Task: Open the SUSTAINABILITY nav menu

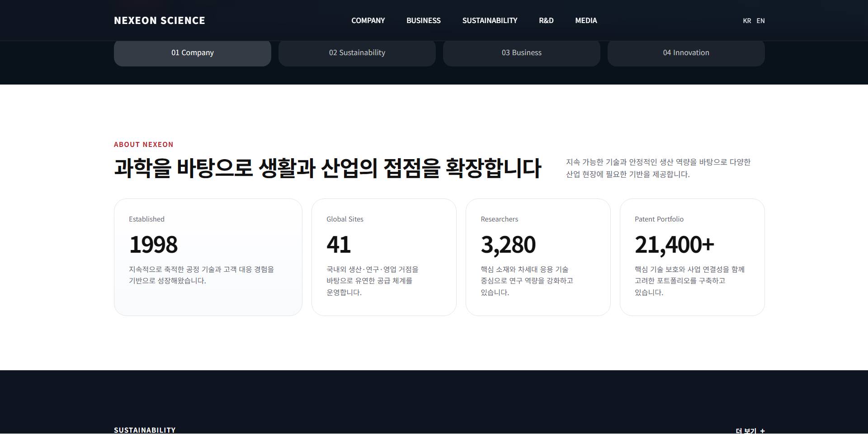Action: (490, 20)
